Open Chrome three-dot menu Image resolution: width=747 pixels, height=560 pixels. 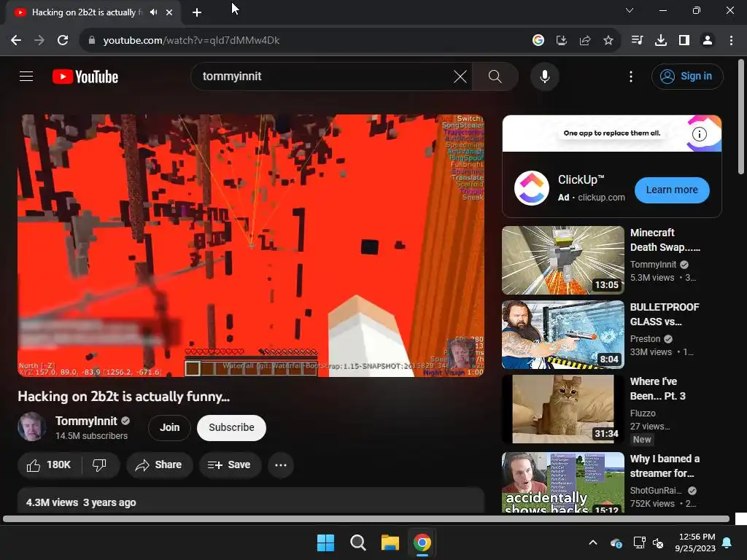click(x=731, y=40)
